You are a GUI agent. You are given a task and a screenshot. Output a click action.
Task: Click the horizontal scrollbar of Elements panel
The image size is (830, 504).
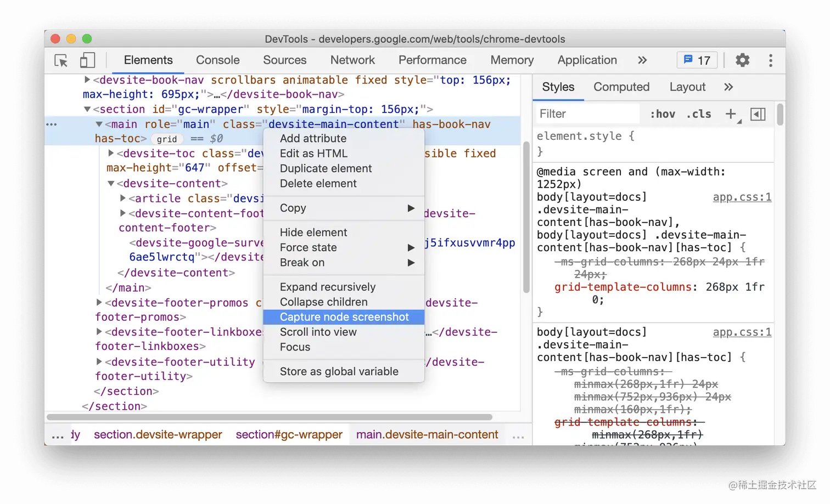point(269,417)
